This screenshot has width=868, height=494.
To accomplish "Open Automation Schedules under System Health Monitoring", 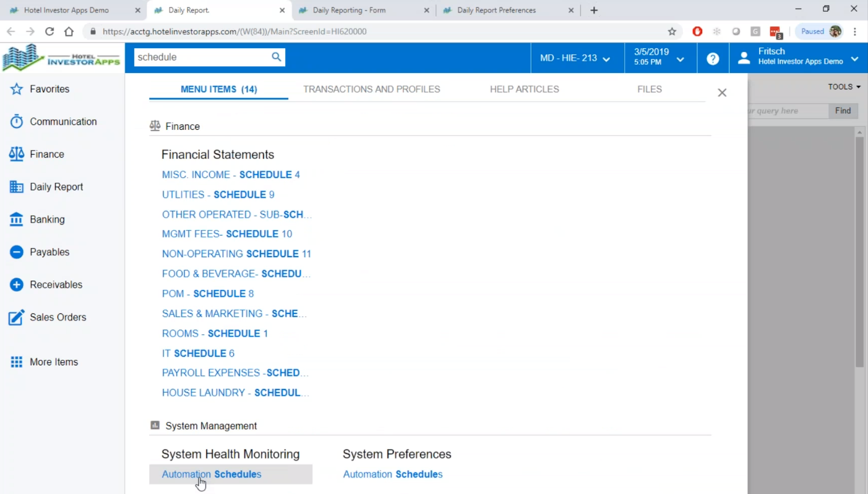I will pos(212,474).
